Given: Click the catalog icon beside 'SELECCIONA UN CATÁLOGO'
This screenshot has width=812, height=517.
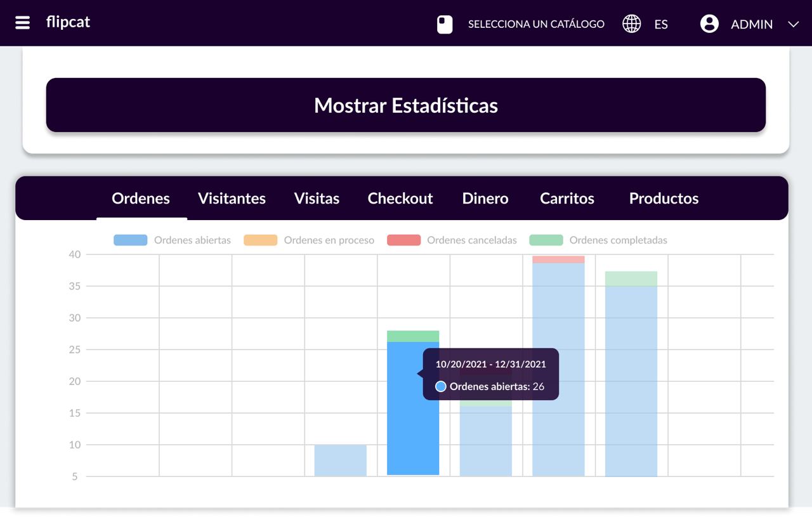Looking at the screenshot, I should point(444,23).
